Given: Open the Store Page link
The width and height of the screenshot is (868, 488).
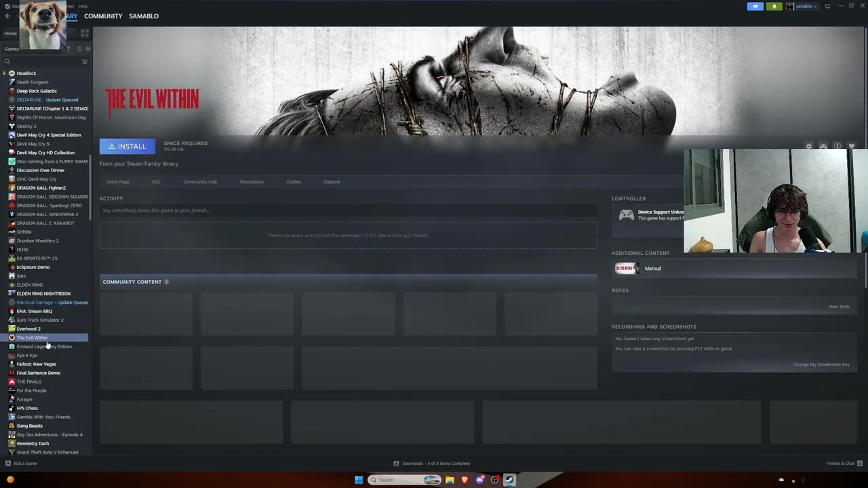Looking at the screenshot, I should coord(118,182).
